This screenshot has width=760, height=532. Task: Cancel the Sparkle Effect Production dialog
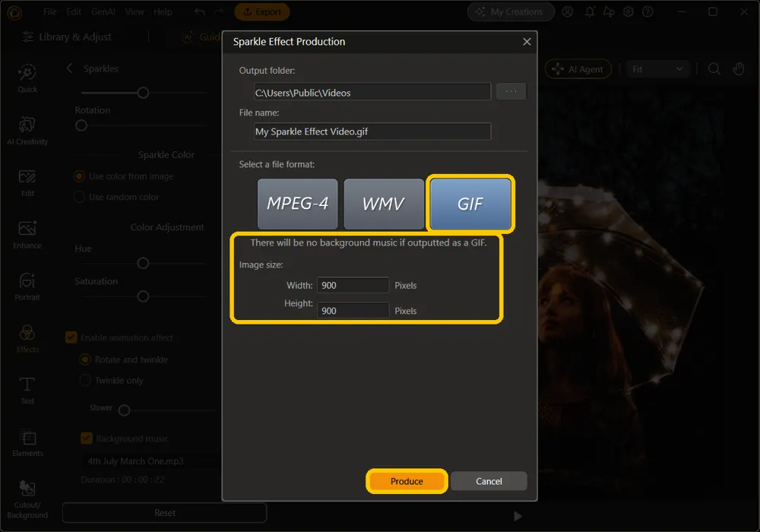(x=489, y=481)
